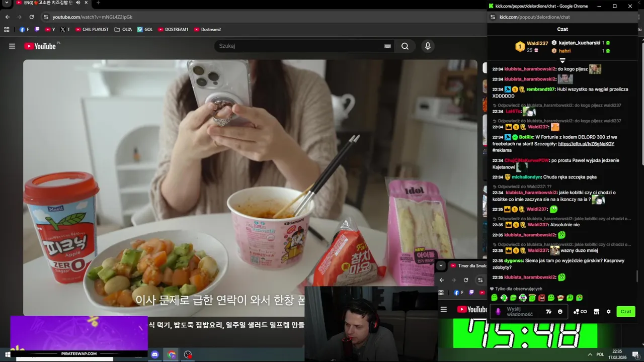The width and height of the screenshot is (644, 362).
Task: Go back in the YouTube browser window
Action: (x=8, y=17)
